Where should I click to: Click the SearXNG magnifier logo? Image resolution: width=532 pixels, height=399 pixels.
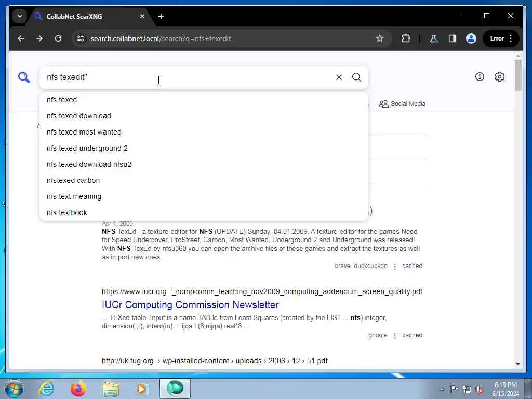click(24, 77)
